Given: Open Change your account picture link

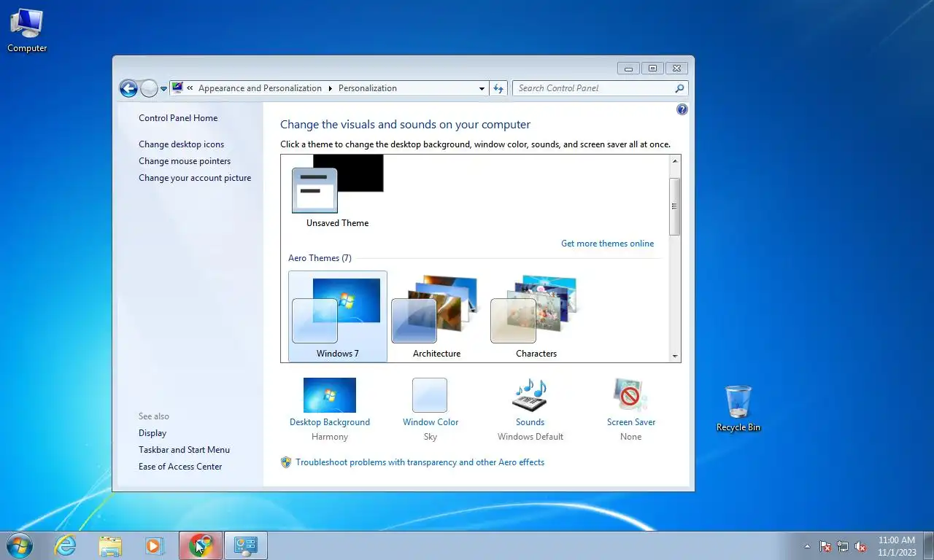Looking at the screenshot, I should click(x=195, y=178).
